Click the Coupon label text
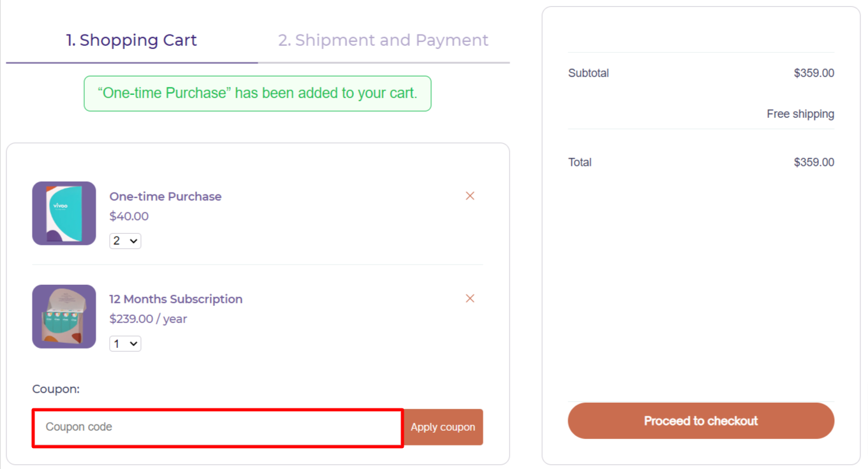This screenshot has width=868, height=469. pyautogui.click(x=56, y=389)
